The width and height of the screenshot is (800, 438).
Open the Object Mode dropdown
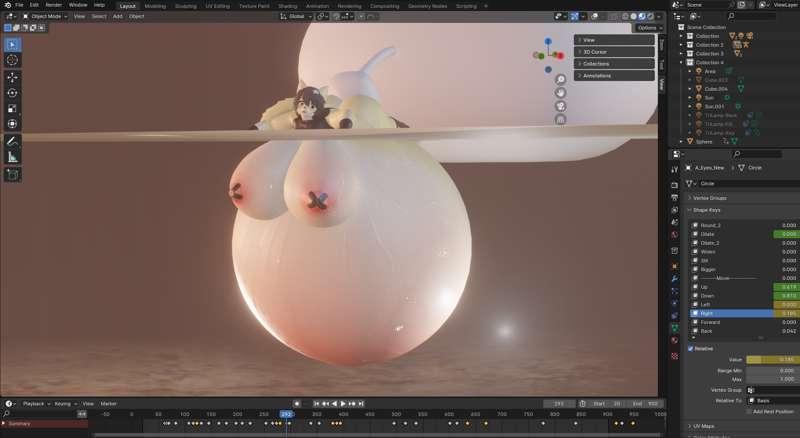45,16
